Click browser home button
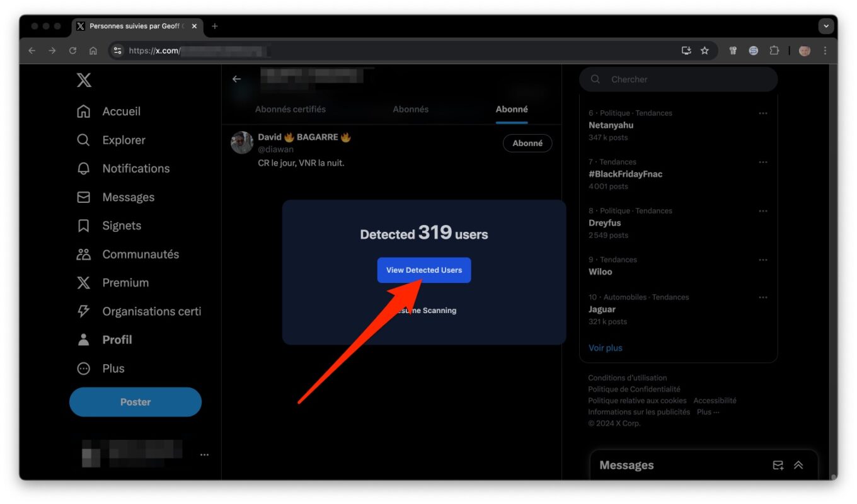The height and width of the screenshot is (504, 857). [93, 51]
